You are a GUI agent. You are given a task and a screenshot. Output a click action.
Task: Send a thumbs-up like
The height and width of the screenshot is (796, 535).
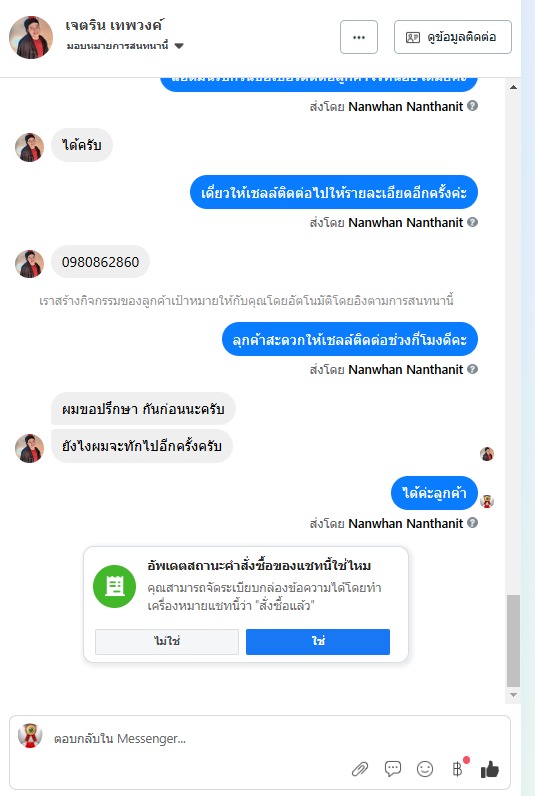[490, 770]
